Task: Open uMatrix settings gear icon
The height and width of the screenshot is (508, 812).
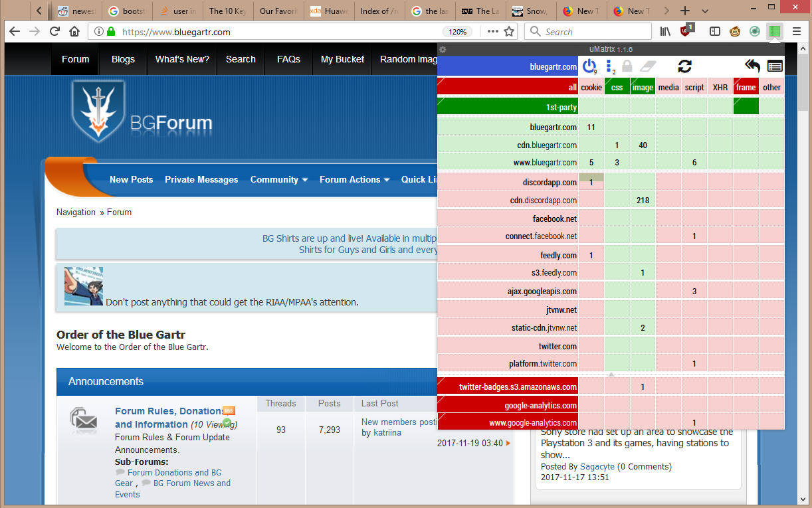Action: (443, 50)
